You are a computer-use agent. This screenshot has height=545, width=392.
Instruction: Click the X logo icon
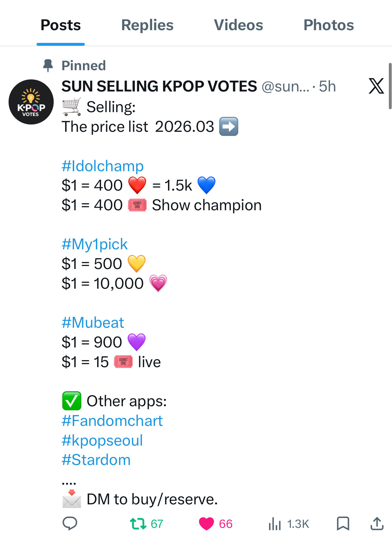pos(376,86)
